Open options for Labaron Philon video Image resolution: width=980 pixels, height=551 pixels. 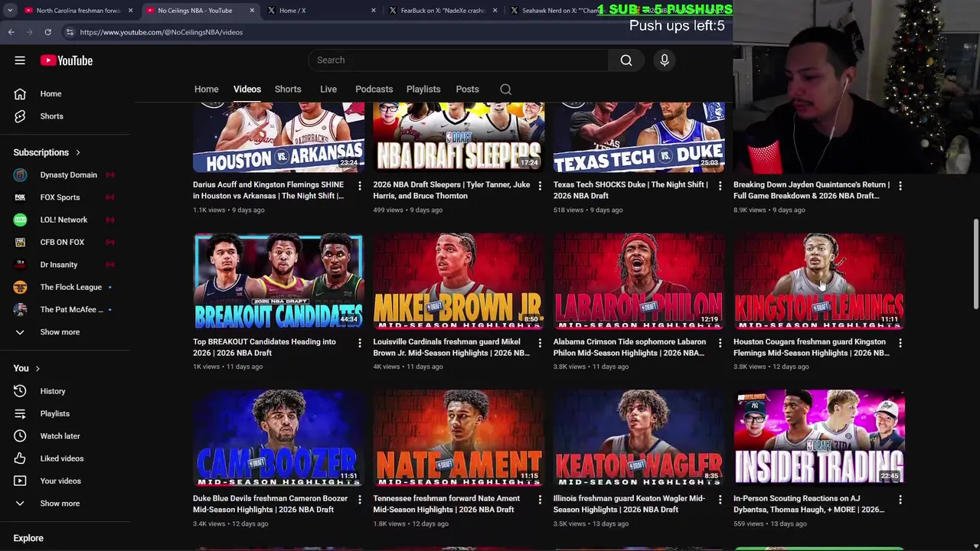720,343
